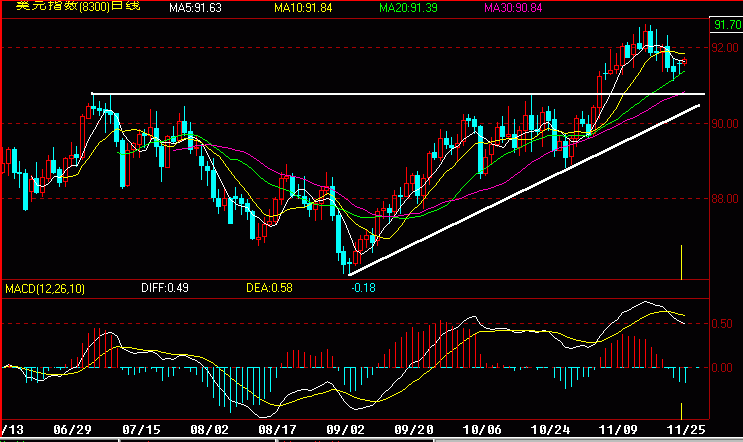Click the 11/25 date label
Screen dimensions: 743x442
(x=686, y=430)
